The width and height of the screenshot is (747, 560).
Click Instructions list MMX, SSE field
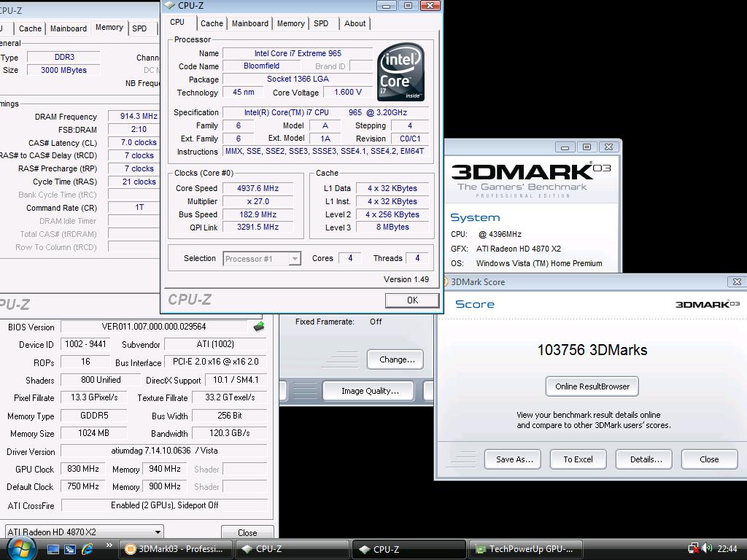point(325,152)
